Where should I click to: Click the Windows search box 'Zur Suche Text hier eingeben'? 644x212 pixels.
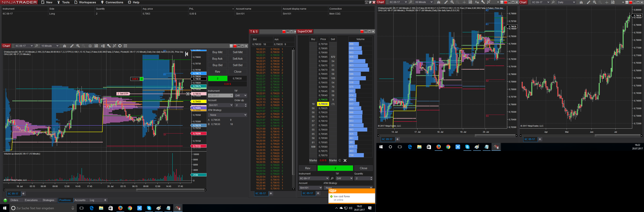coord(43,208)
